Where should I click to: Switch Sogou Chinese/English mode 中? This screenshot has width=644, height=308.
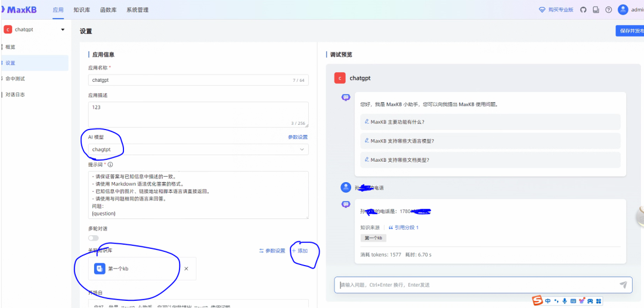point(548,301)
